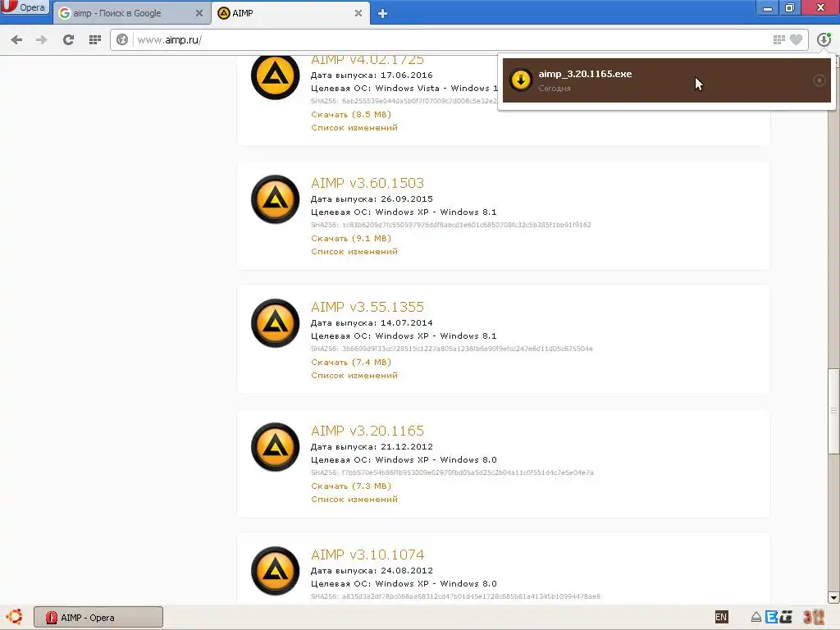This screenshot has width=840, height=630.
Task: Open AIMP v3.10.1074 title link
Action: (x=367, y=555)
